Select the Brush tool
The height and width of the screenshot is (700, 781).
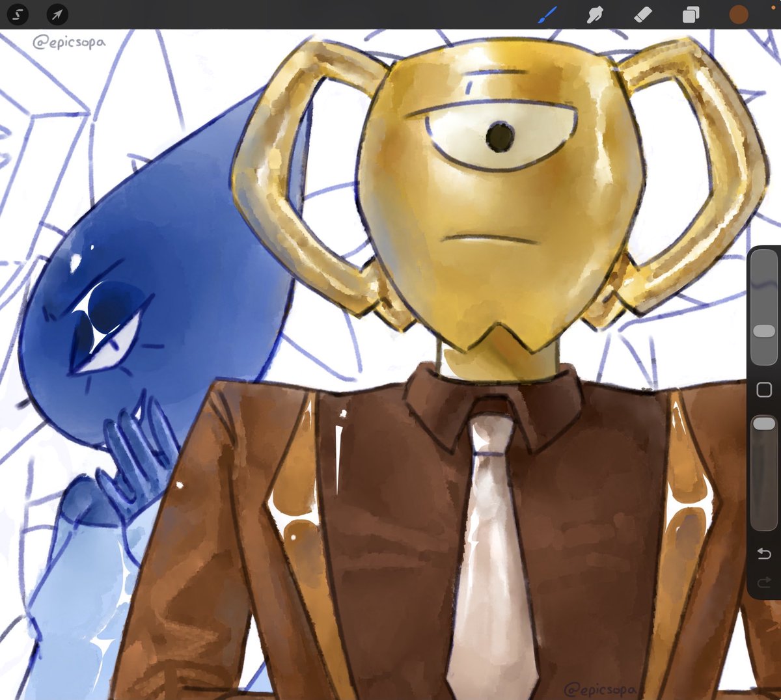coord(548,14)
